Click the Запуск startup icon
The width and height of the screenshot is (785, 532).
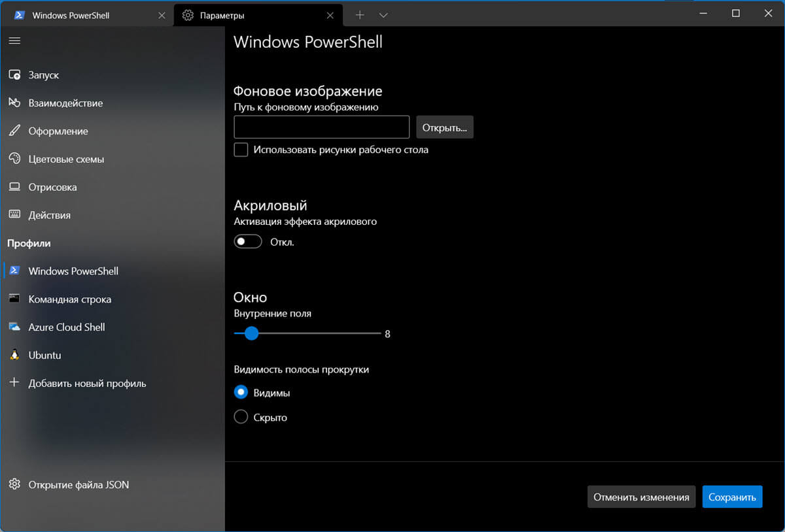point(14,75)
